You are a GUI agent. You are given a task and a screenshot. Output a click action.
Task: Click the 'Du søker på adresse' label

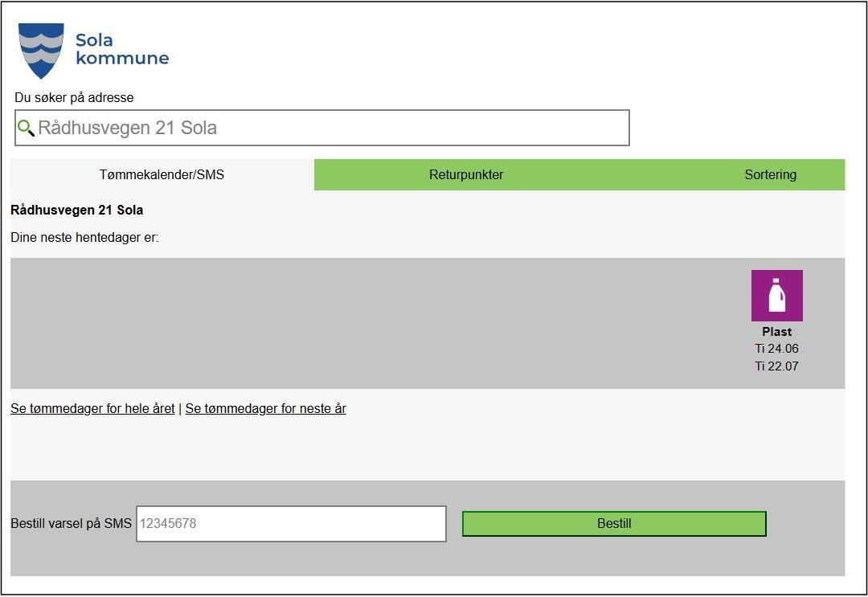click(74, 97)
